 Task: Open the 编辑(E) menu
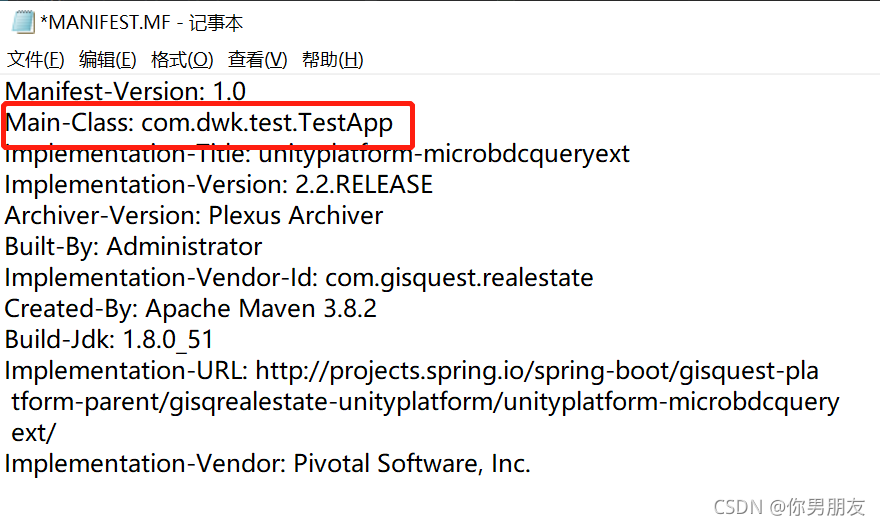click(108, 60)
